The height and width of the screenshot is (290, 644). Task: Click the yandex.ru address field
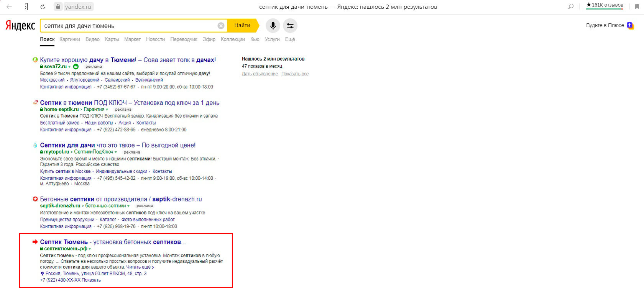(78, 7)
